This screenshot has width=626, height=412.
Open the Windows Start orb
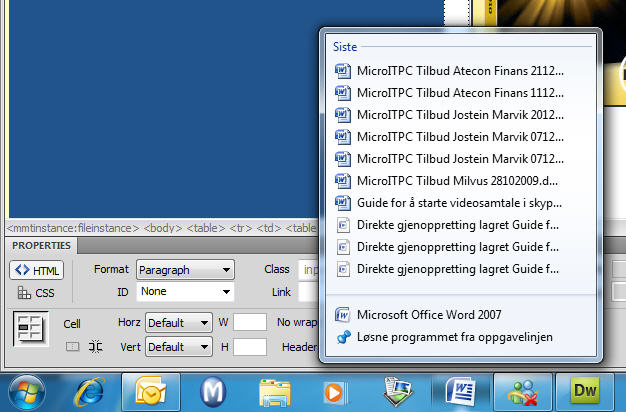click(x=27, y=392)
